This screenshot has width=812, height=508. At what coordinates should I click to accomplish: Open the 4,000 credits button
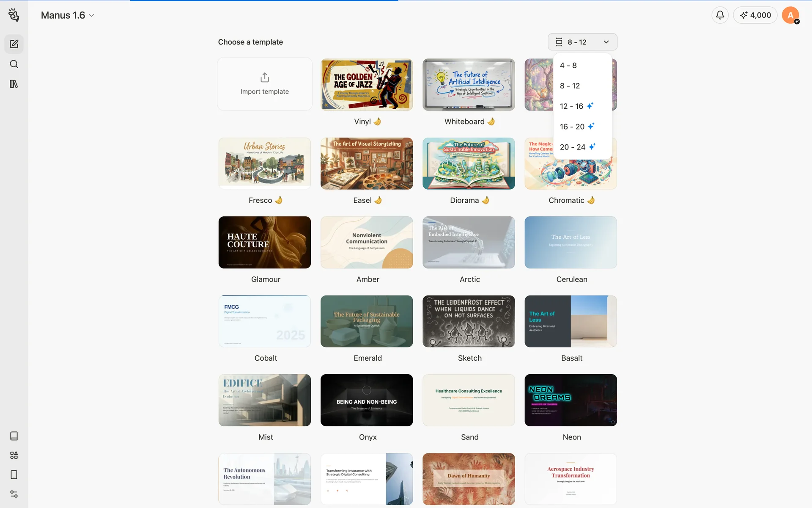755,15
